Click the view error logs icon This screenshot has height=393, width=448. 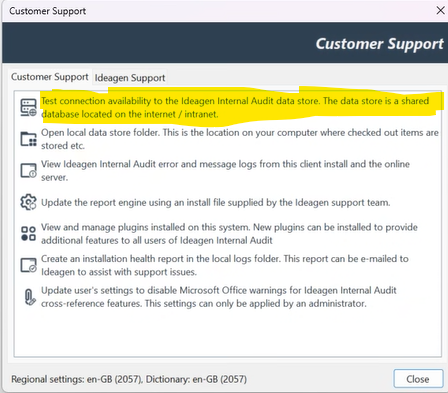coord(28,171)
